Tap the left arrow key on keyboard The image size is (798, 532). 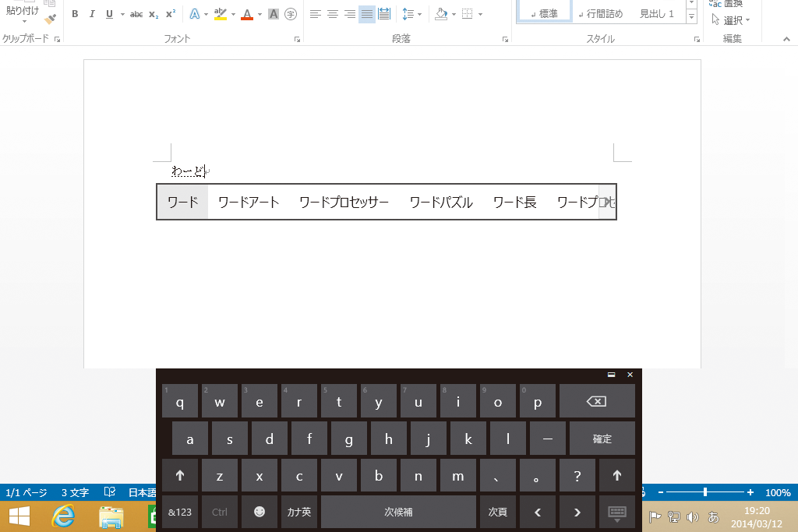tap(538, 513)
